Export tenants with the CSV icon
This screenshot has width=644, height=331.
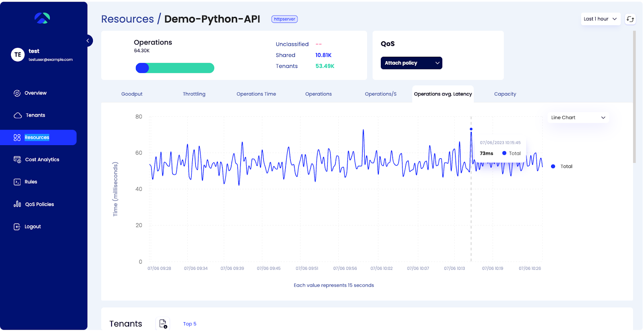163,324
